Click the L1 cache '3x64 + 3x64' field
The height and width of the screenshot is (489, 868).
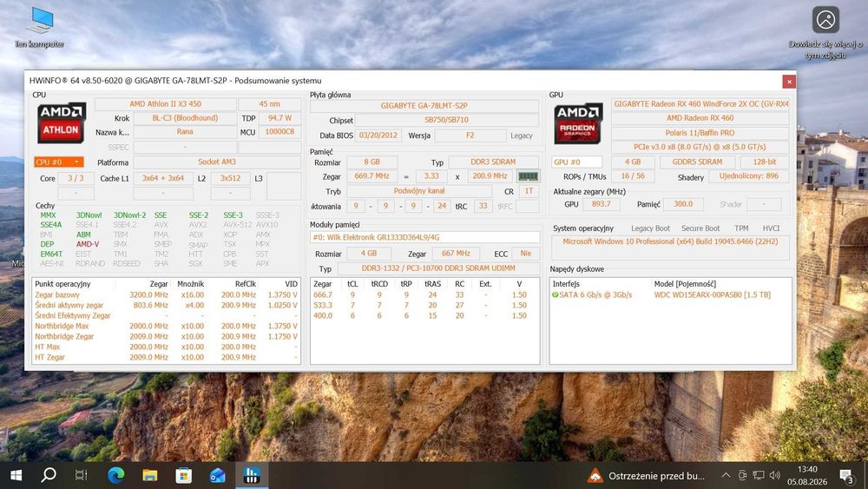click(x=163, y=178)
